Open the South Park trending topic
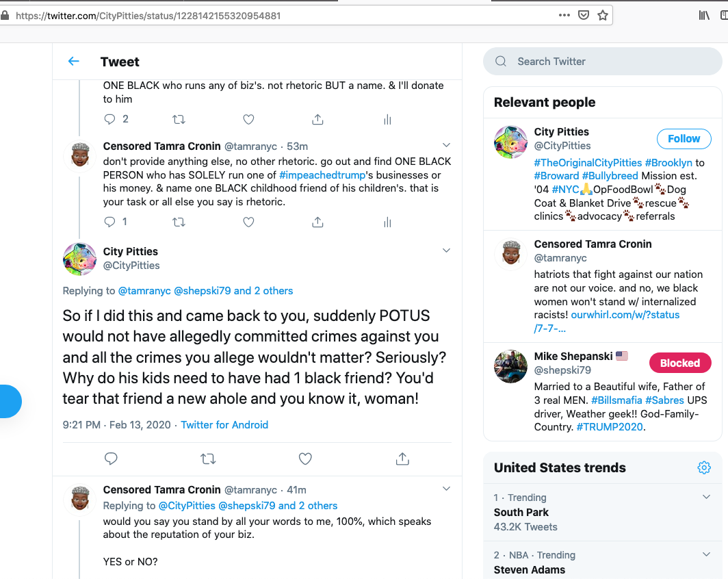Screen dimensions: 728x579 [x=521, y=512]
